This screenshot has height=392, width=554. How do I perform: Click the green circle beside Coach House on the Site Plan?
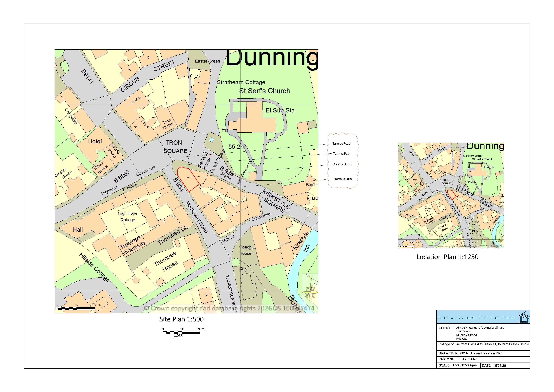click(235, 262)
